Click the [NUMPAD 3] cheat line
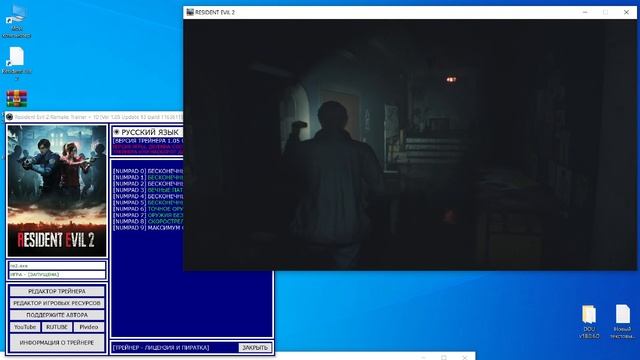Screen dimensions: 640x360 click(x=148, y=190)
